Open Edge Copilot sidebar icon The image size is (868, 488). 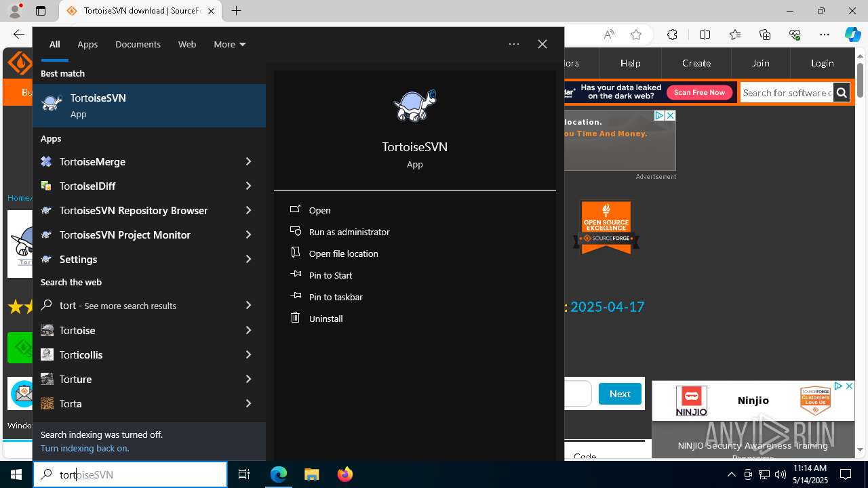(852, 35)
